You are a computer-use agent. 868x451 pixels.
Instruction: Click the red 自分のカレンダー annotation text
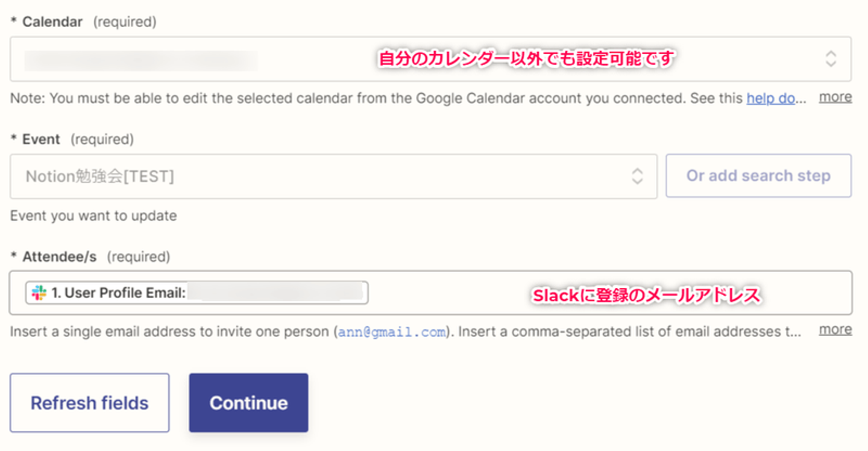(x=526, y=59)
